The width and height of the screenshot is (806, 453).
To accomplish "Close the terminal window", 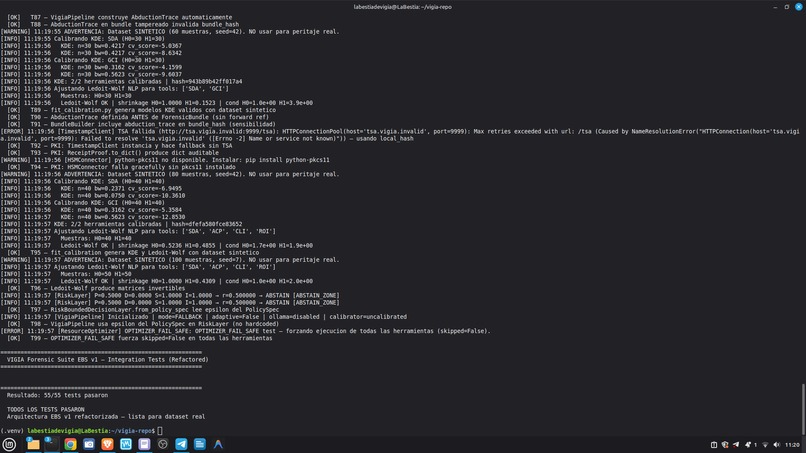I will pos(799,7).
